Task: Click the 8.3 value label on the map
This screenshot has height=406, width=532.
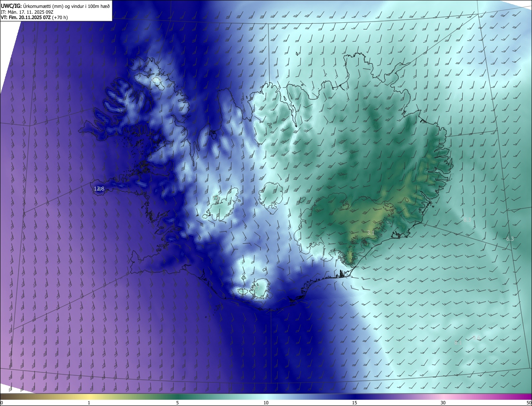Action: click(x=467, y=220)
